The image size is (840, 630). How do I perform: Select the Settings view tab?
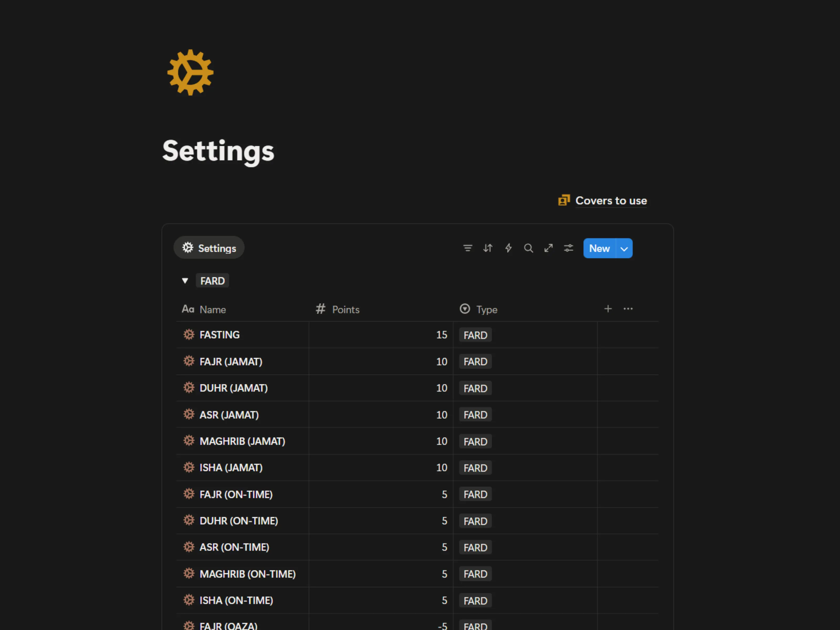click(209, 248)
